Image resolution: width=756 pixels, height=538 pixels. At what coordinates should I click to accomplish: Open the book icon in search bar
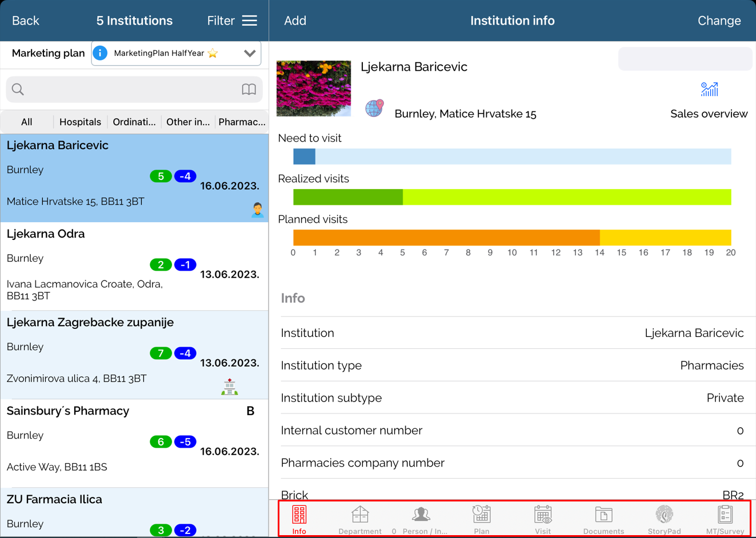[x=249, y=90]
